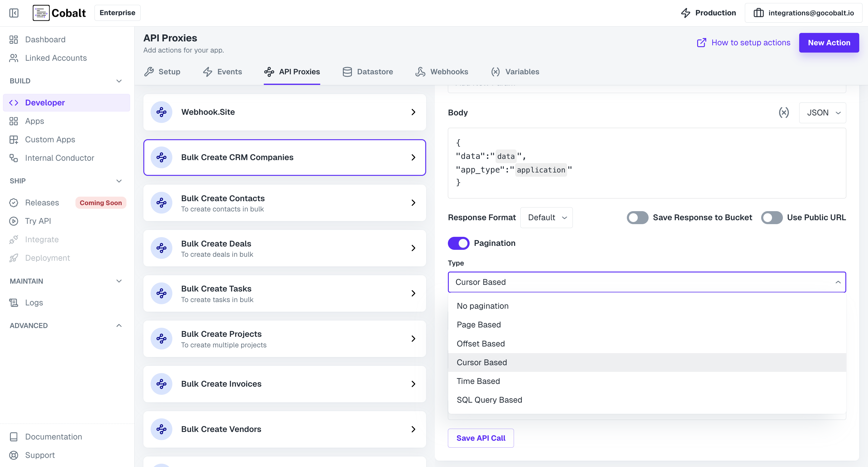Open the Custom Apps section
The image size is (868, 467).
coord(50,139)
